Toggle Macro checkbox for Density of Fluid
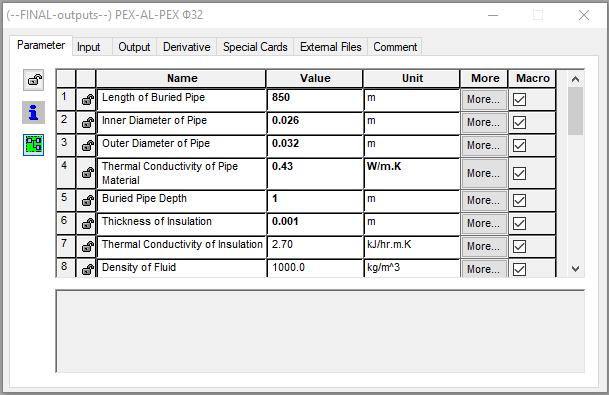Screen dimensions: 609x395 click(519, 270)
